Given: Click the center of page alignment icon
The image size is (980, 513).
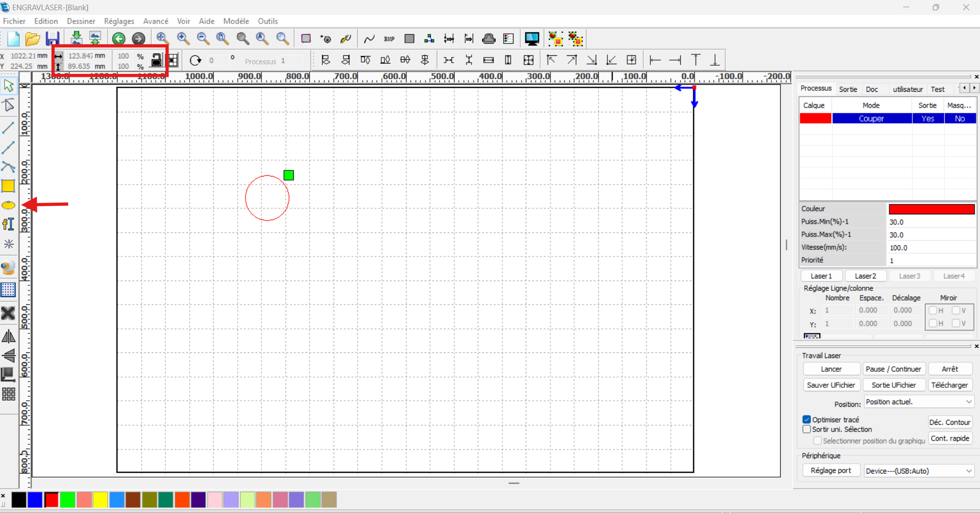Looking at the screenshot, I should [631, 60].
